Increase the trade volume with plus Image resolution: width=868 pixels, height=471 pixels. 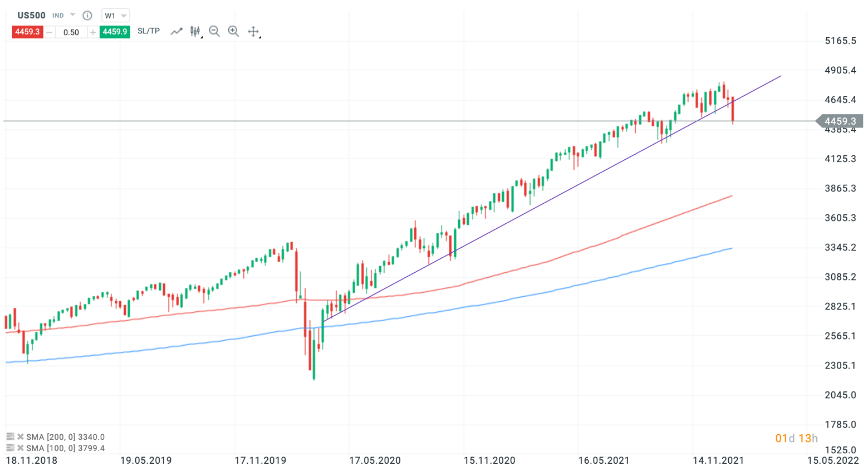[93, 32]
